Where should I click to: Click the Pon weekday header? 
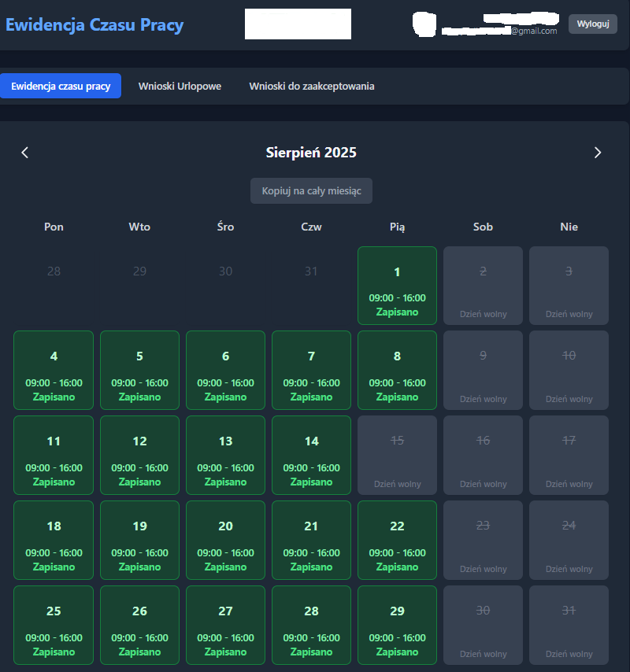tap(54, 227)
